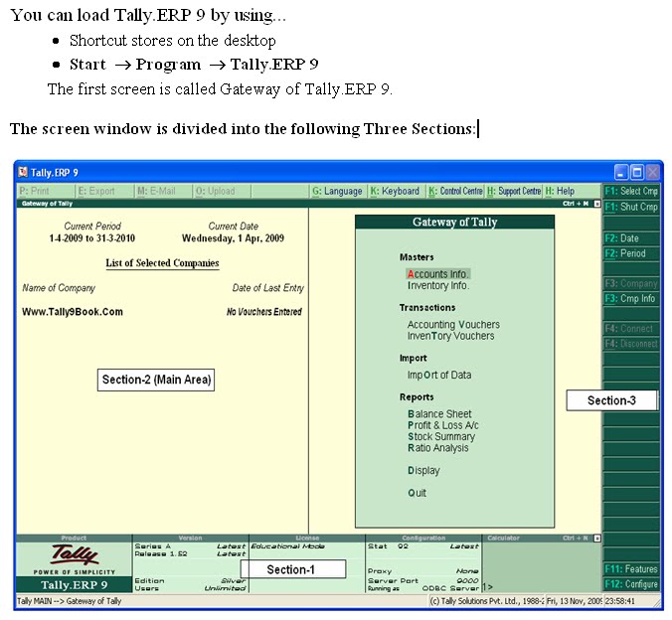Click the Export button in top bar
The width and height of the screenshot is (672, 620).
pyautogui.click(x=104, y=191)
